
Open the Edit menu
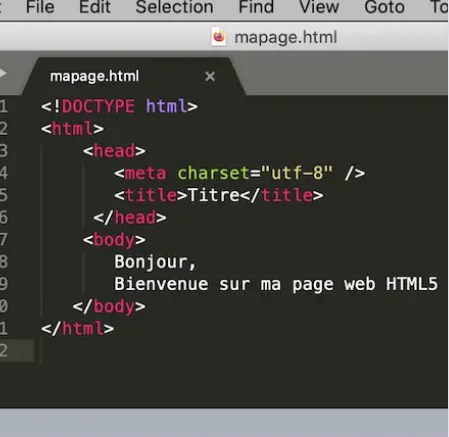[x=95, y=7]
